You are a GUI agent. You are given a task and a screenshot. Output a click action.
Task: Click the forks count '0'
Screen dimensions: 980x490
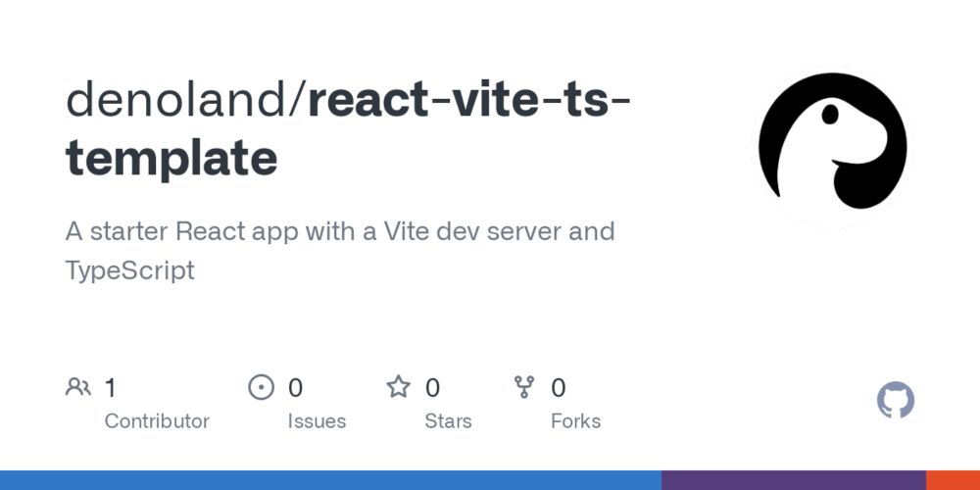click(559, 388)
